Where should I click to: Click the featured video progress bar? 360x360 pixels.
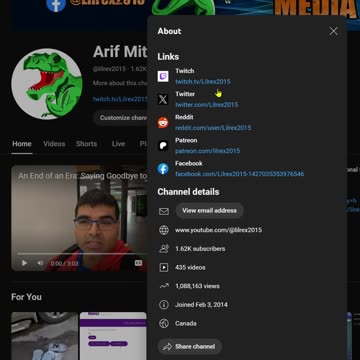click(x=82, y=254)
